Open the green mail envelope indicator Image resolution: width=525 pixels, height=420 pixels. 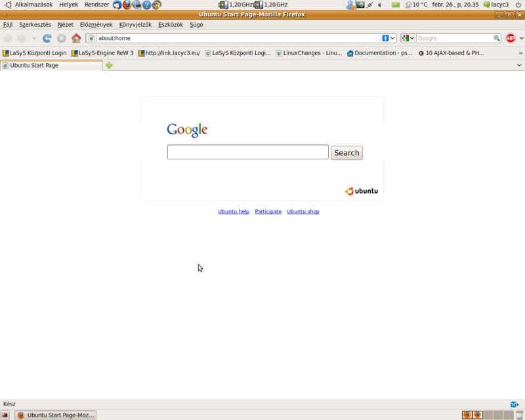[396, 5]
